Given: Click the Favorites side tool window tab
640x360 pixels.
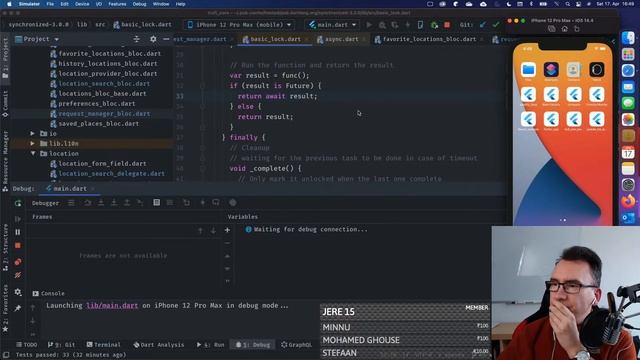Looking at the screenshot, I should 5,308.
